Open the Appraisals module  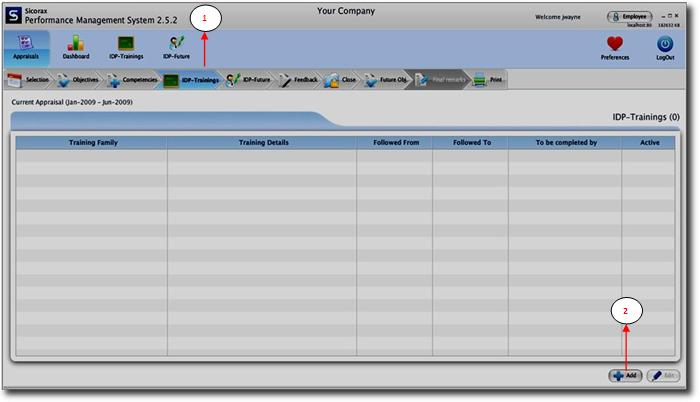point(26,46)
